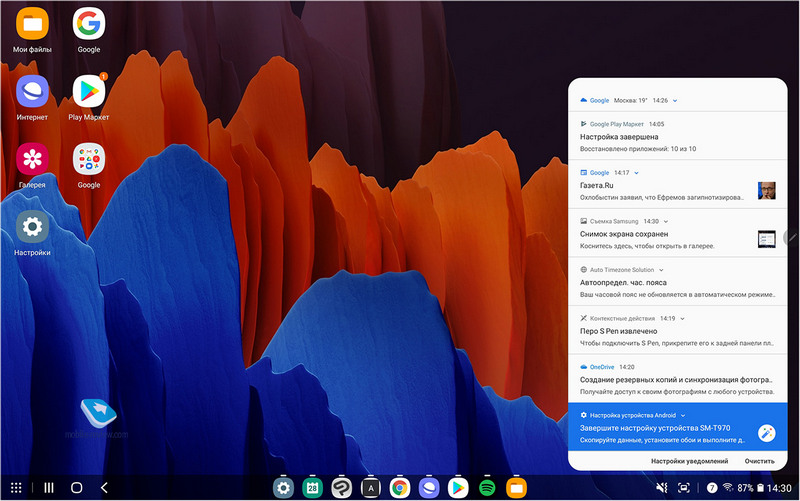Screen dimensions: 800x501
Task: Open the Мои файлы desktop app
Action: click(x=33, y=23)
